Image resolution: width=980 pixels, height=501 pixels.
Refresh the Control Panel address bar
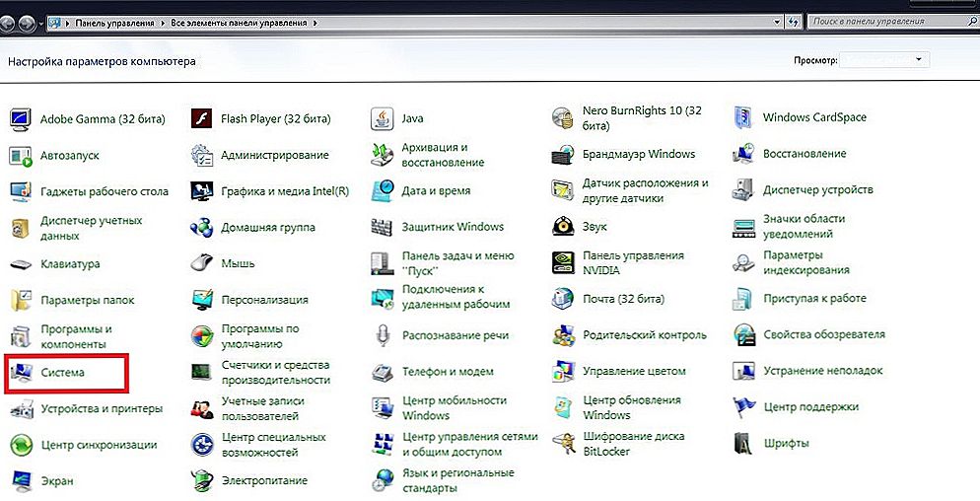(794, 22)
